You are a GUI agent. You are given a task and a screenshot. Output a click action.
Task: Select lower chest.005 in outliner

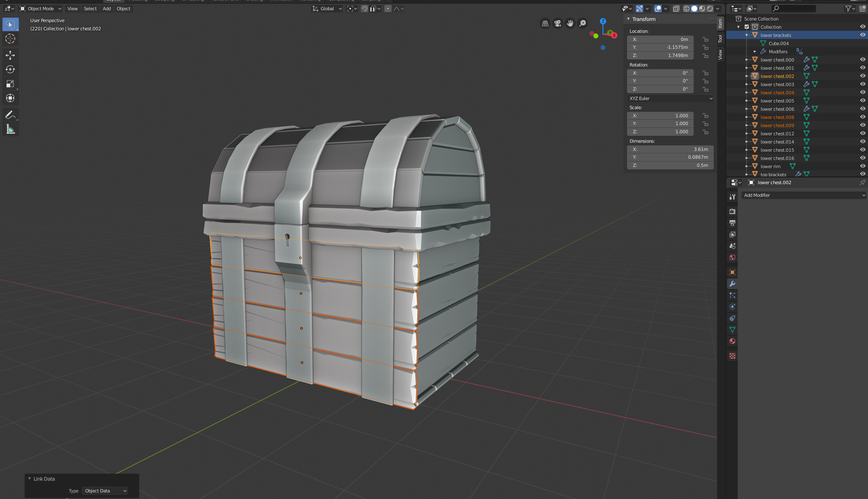777,101
